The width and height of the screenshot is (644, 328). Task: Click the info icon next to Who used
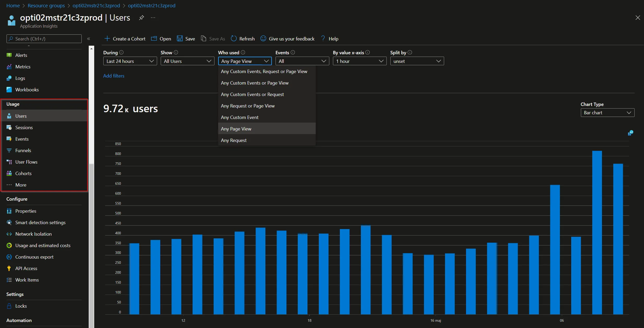click(243, 52)
